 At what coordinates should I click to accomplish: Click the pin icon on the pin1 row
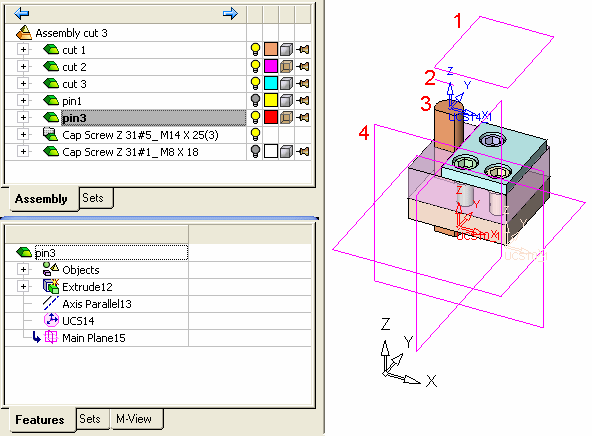click(x=303, y=100)
